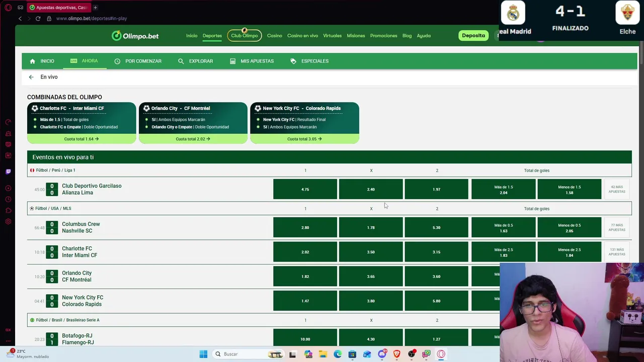Bet 2.02 on Charlotte FC win

coord(305,252)
